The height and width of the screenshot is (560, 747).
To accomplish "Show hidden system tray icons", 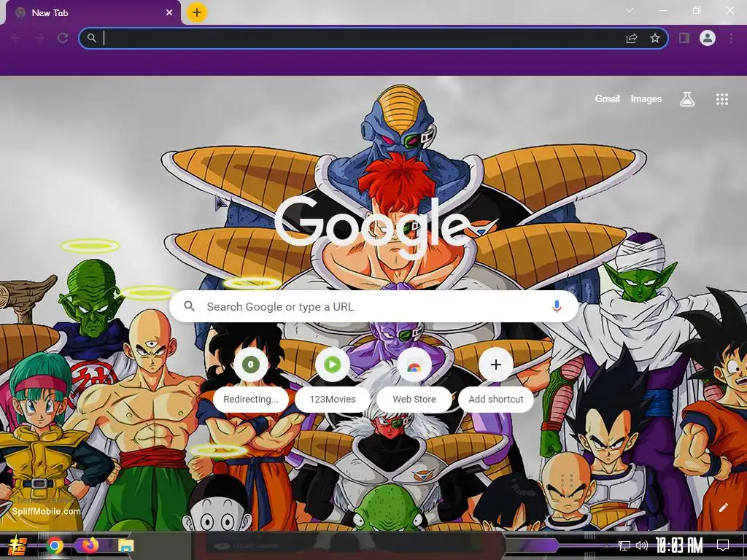I will tap(606, 545).
